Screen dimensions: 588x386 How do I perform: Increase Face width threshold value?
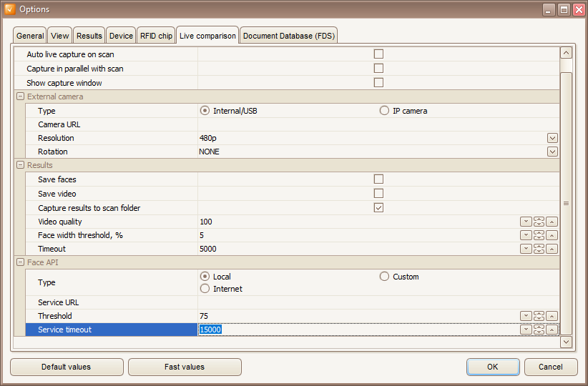(x=552, y=235)
